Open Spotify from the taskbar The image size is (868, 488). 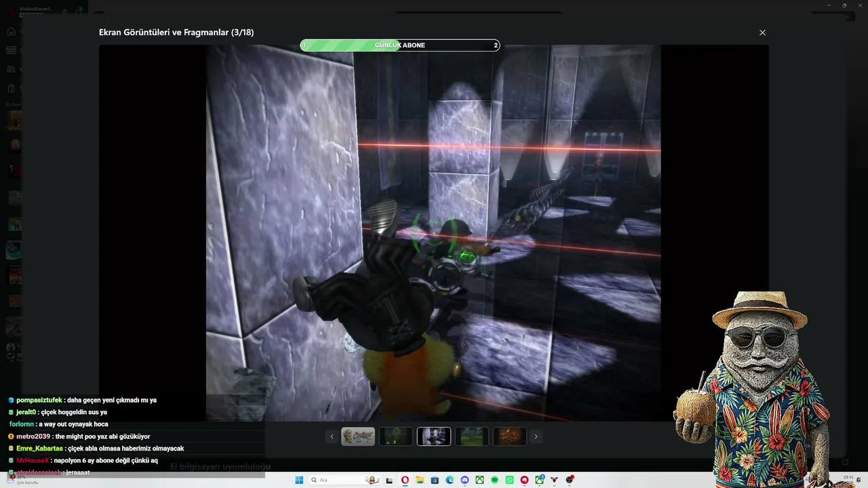(494, 480)
